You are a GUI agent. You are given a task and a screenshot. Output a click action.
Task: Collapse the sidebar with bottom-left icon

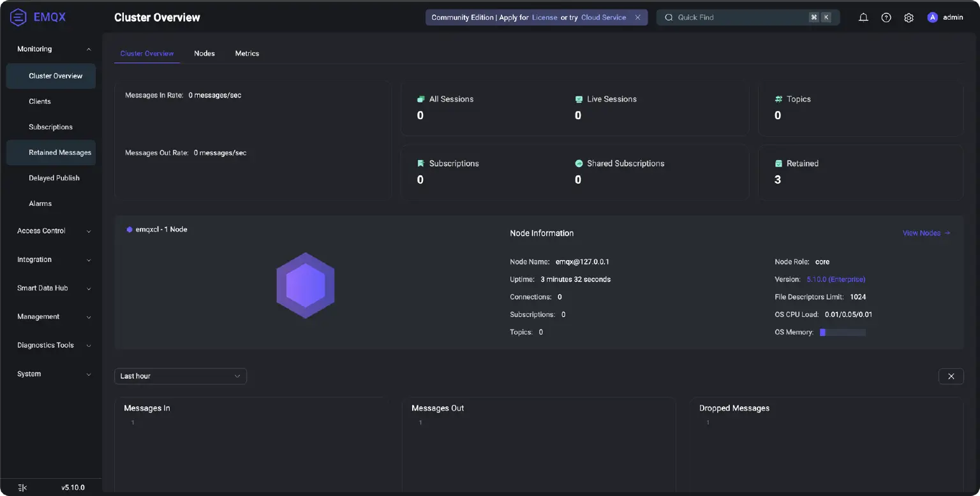click(22, 488)
